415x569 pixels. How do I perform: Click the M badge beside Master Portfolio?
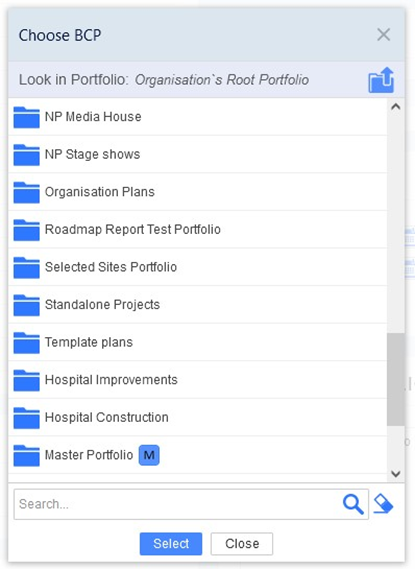(149, 455)
